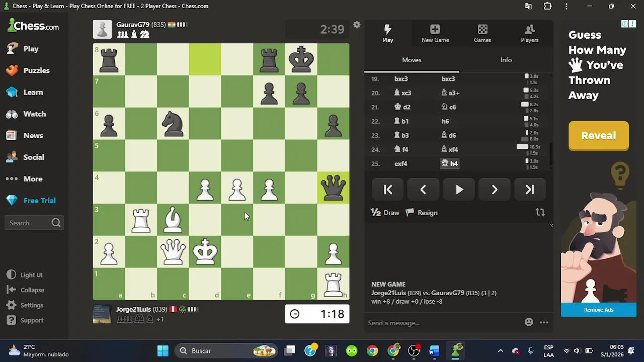Select move 25 exf4 in move list
Image resolution: width=644 pixels, height=362 pixels.
[x=401, y=163]
